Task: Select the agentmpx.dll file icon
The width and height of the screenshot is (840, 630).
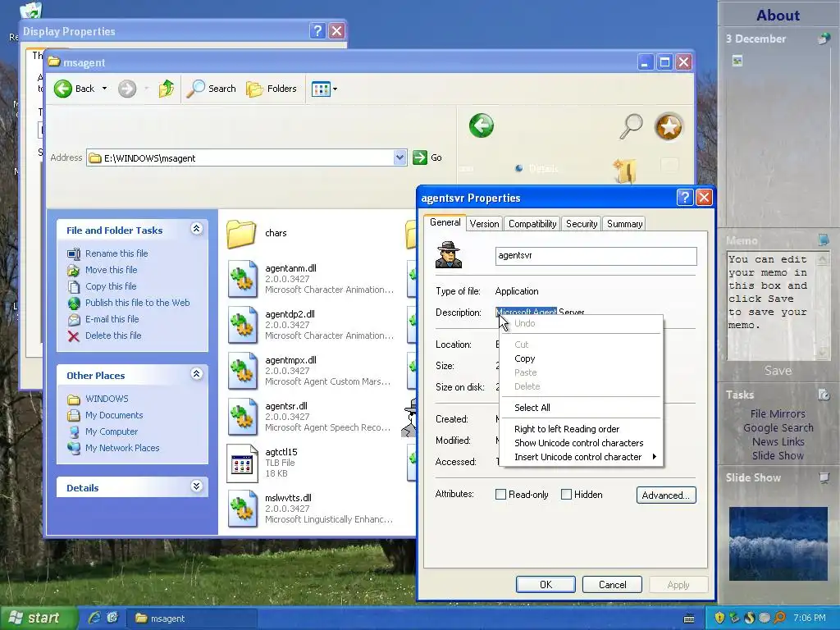Action: pos(242,371)
